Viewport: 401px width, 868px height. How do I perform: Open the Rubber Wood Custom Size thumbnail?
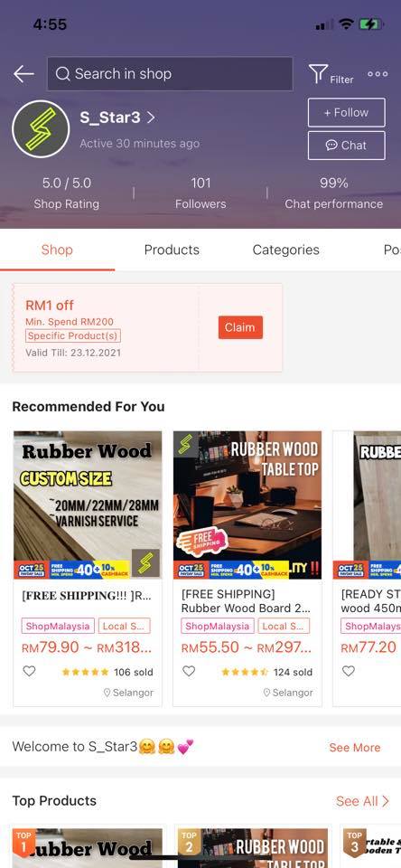click(88, 505)
